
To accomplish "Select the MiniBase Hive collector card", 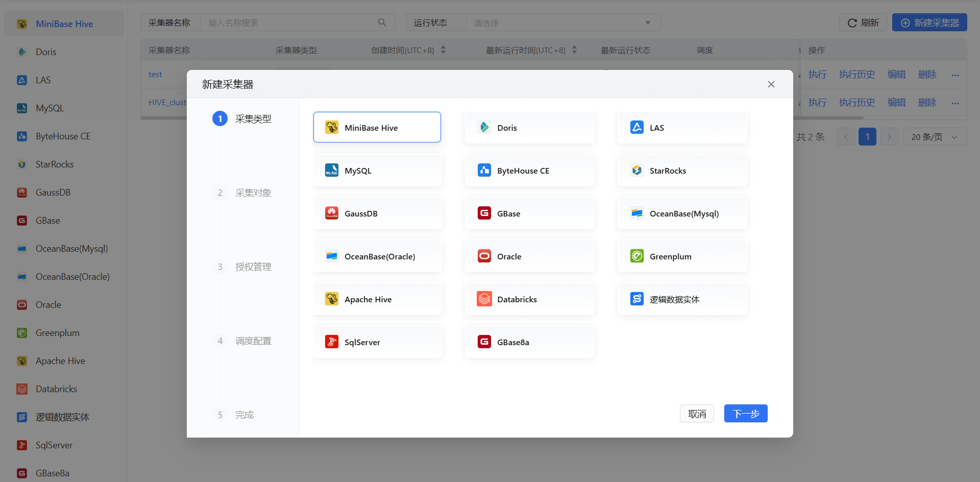I will pyautogui.click(x=377, y=128).
